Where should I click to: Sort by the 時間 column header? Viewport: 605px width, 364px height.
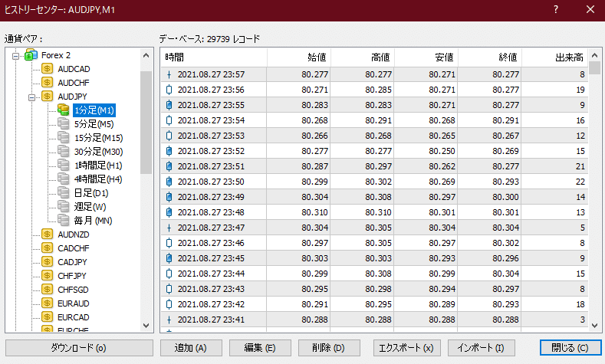click(x=214, y=57)
